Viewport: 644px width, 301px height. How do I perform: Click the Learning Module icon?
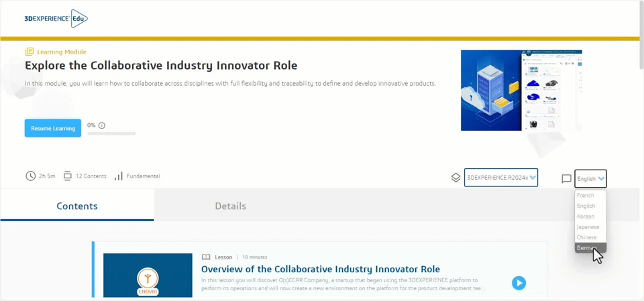pos(30,52)
